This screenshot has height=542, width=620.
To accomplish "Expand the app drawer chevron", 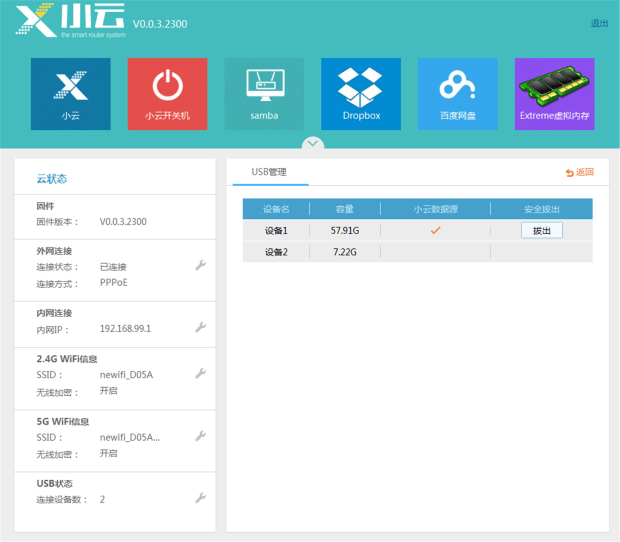I will pos(313,144).
